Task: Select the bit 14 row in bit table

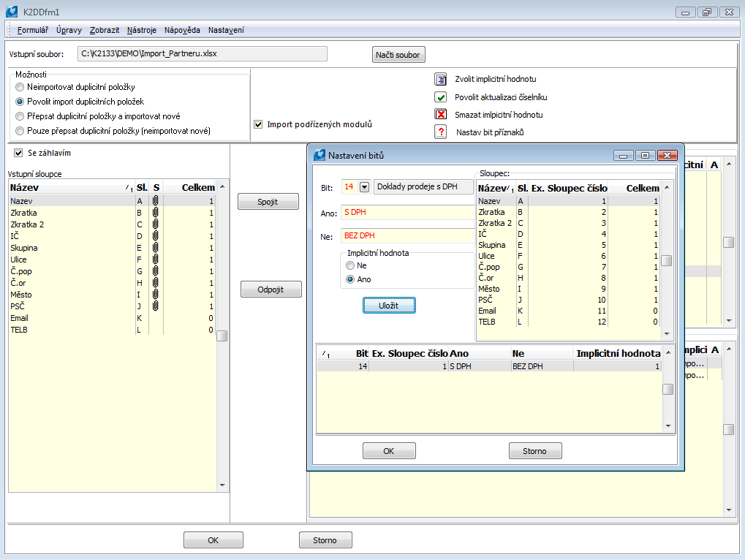Action: tap(489, 366)
